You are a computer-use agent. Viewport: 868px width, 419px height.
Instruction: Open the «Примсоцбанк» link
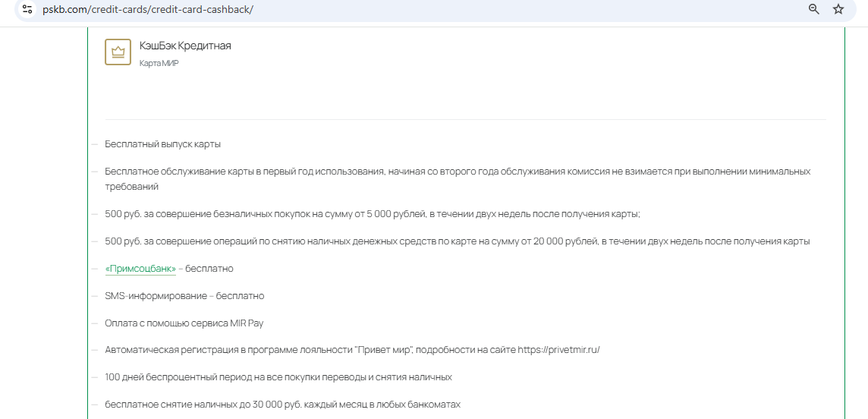[140, 269]
